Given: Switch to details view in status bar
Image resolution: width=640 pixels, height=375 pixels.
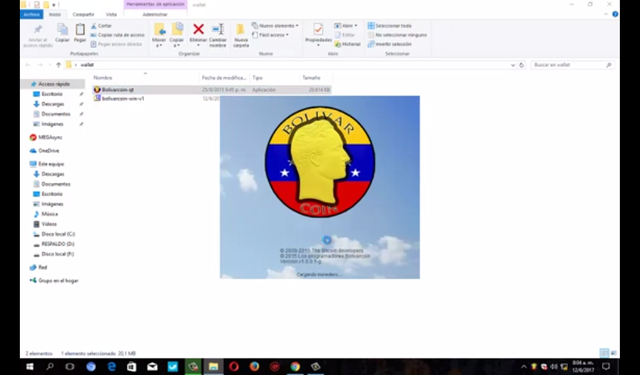Looking at the screenshot, I should pyautogui.click(x=604, y=353).
